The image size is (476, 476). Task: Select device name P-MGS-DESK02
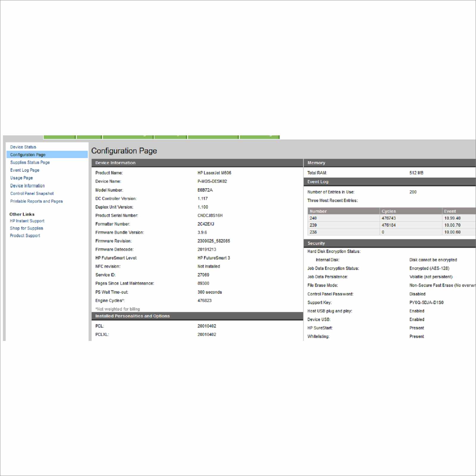(212, 181)
